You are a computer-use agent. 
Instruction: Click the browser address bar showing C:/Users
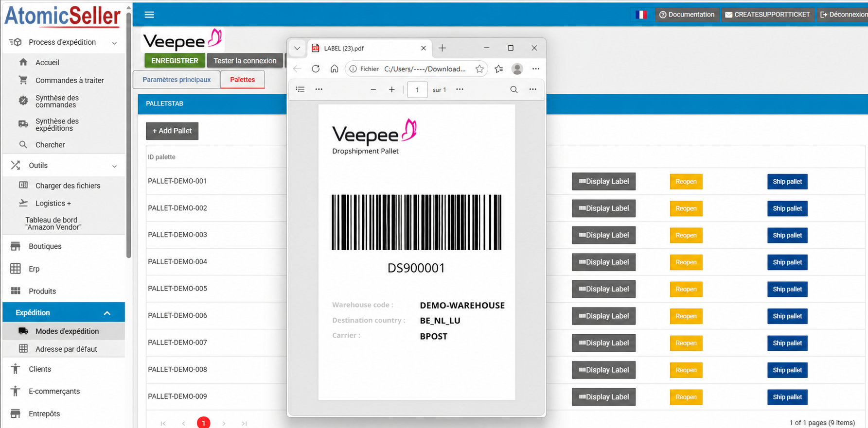click(416, 69)
